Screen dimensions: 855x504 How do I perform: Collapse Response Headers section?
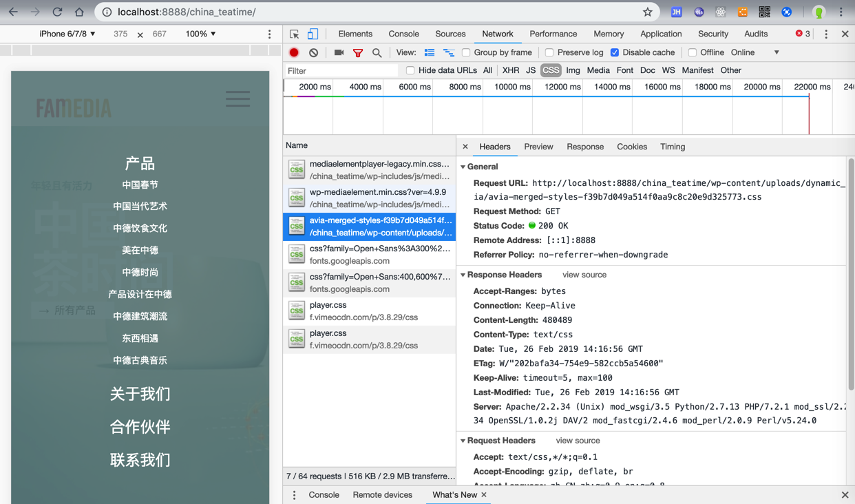click(x=463, y=275)
